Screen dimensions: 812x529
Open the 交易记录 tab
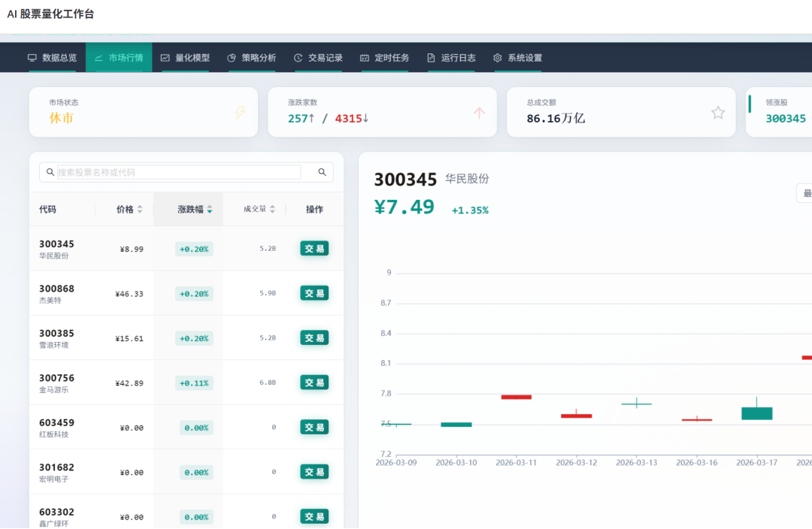pyautogui.click(x=318, y=57)
